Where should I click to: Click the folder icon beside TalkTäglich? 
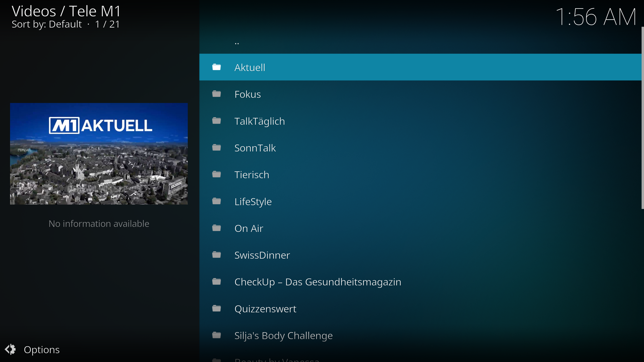217,121
